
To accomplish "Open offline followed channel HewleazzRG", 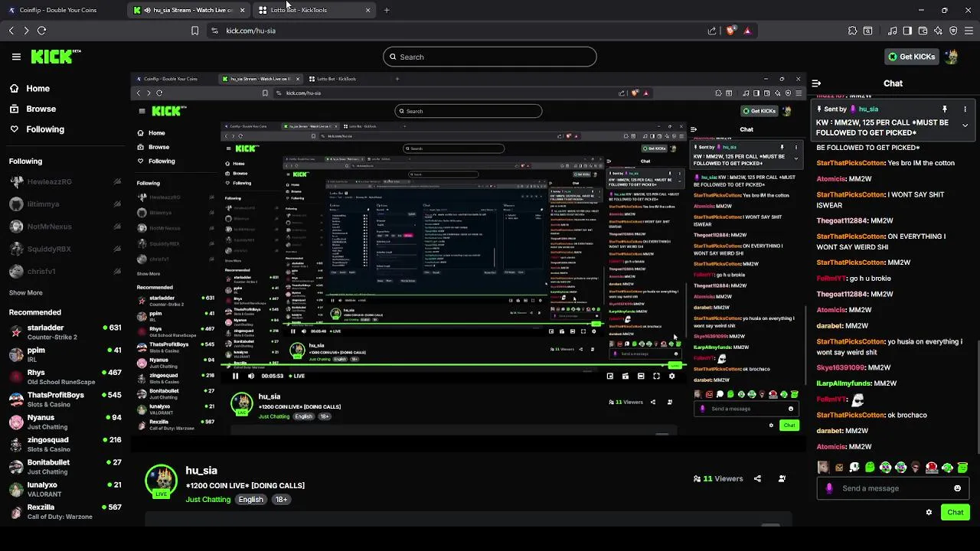I will [65, 182].
